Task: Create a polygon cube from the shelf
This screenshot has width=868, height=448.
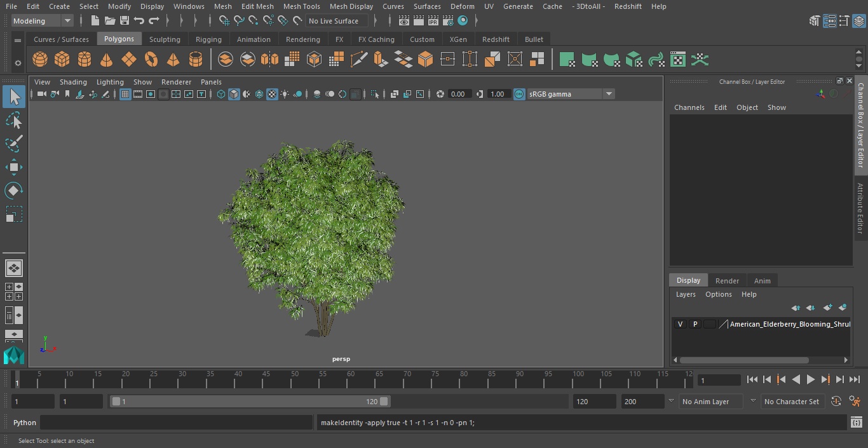Action: click(62, 60)
